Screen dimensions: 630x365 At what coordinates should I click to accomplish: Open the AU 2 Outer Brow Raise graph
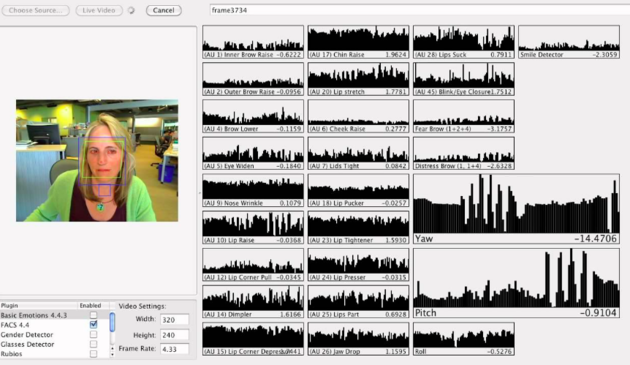point(253,79)
